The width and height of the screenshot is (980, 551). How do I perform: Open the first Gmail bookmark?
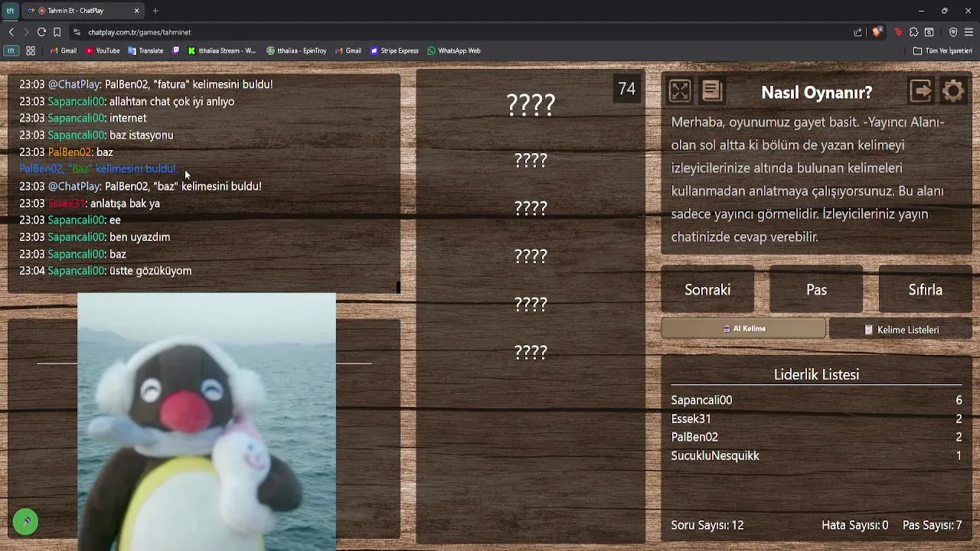[63, 51]
